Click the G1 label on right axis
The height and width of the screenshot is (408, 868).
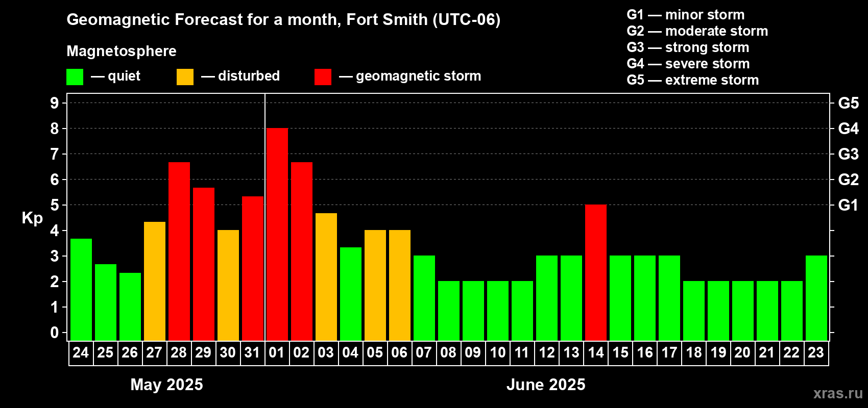(849, 205)
